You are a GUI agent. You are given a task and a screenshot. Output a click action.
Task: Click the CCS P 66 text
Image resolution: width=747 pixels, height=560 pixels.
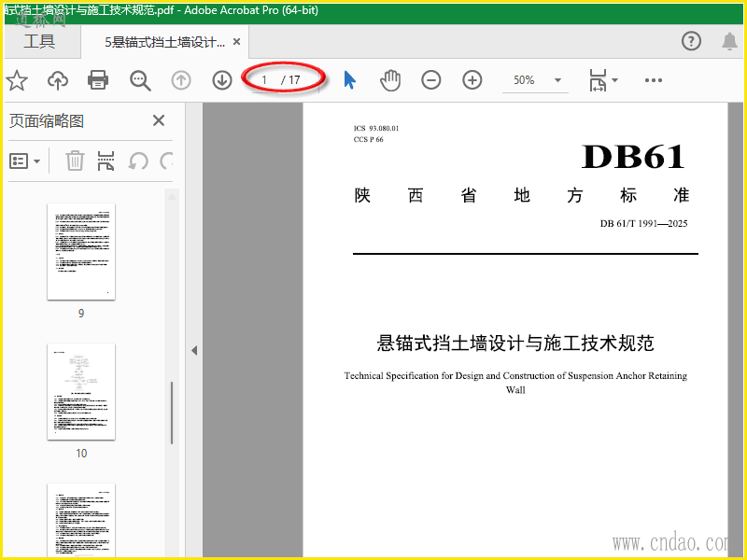tap(368, 139)
